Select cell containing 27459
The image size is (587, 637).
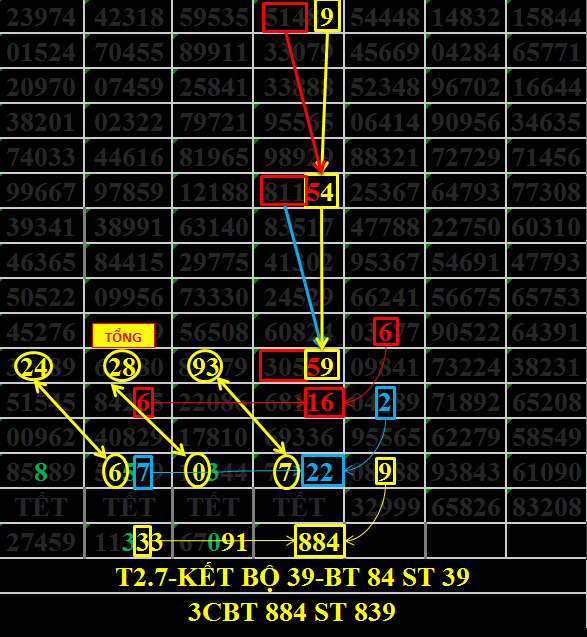pos(41,541)
